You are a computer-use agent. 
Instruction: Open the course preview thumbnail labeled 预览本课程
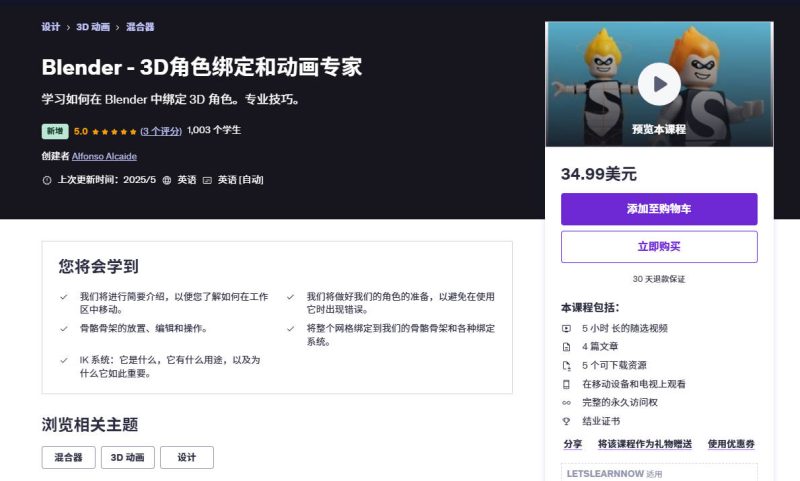(x=659, y=84)
